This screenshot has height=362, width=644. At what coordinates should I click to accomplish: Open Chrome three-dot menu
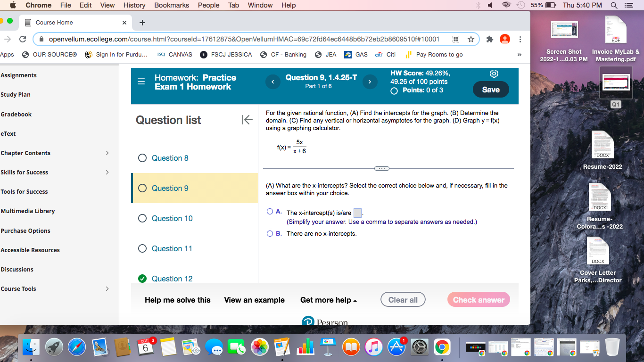tap(520, 39)
